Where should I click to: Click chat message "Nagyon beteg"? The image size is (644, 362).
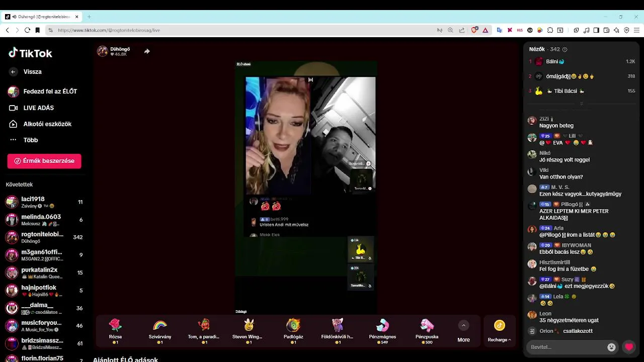[x=556, y=126]
